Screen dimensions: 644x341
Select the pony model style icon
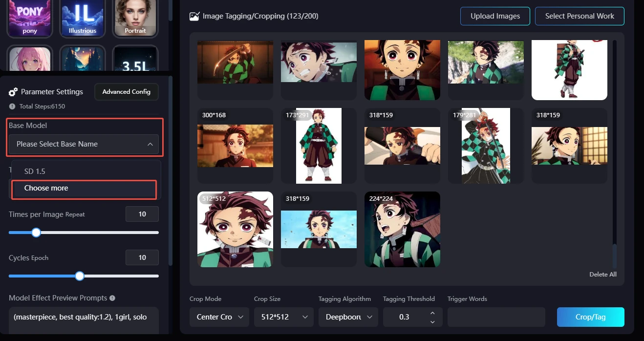click(30, 18)
